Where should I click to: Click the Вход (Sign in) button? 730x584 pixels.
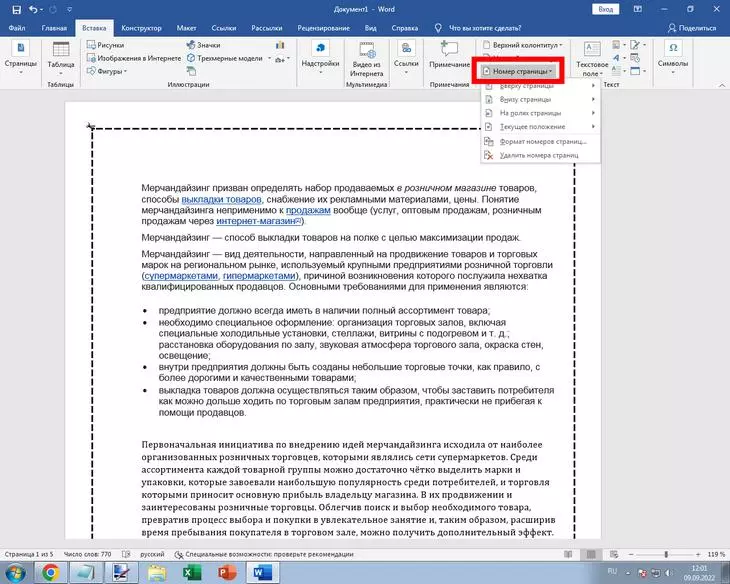point(606,9)
